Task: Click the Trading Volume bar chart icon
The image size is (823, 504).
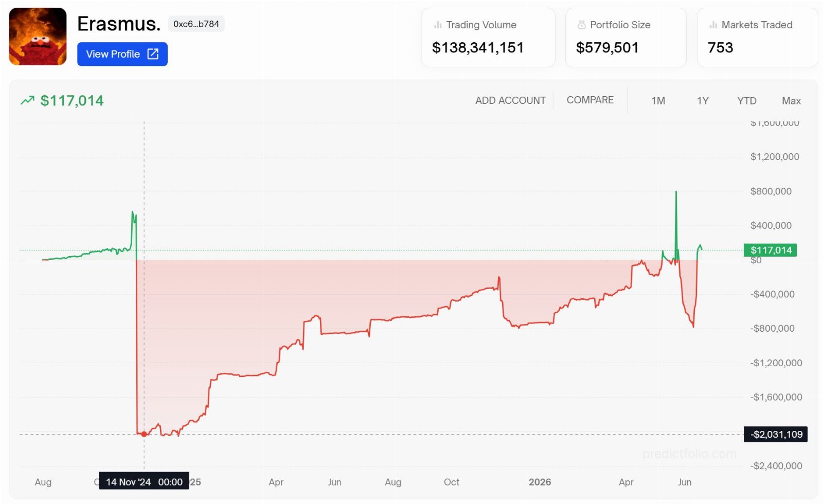Action: (438, 25)
